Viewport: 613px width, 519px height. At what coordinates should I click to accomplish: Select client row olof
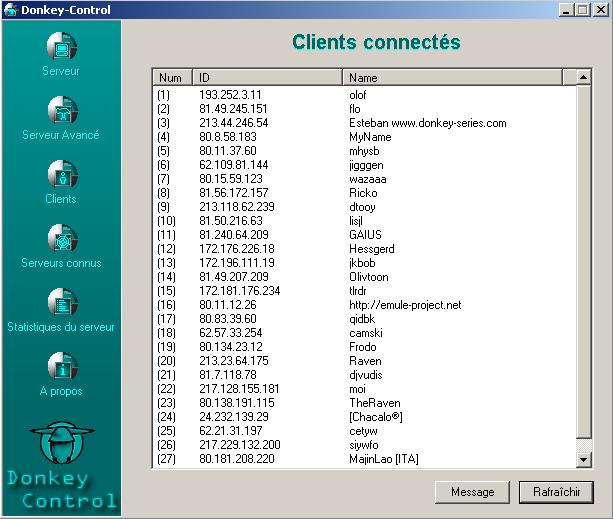point(364,95)
